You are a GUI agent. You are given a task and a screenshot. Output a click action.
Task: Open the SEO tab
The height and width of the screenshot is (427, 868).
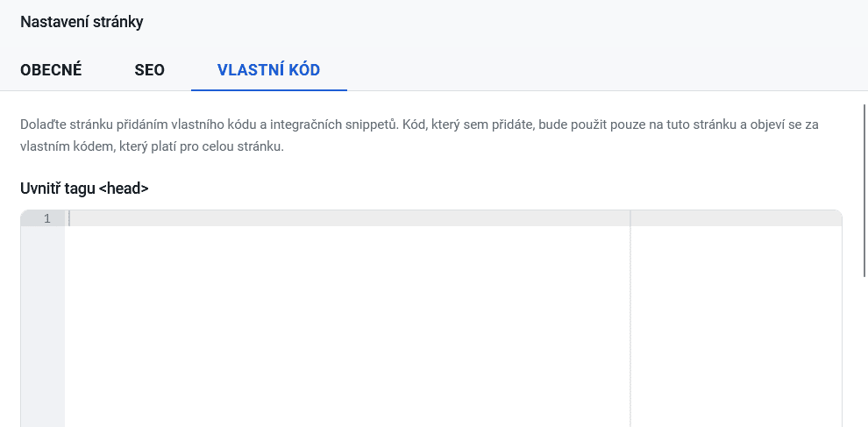tap(149, 70)
